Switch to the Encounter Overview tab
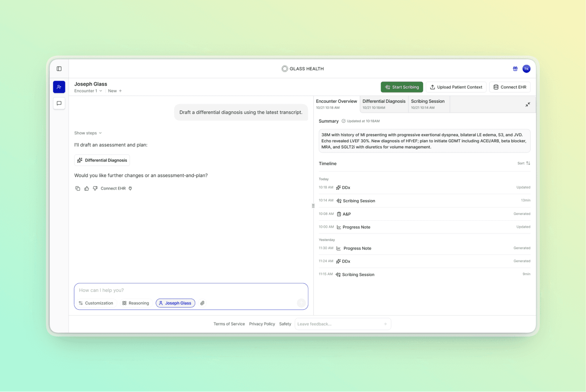This screenshot has height=392, width=586. point(337,104)
